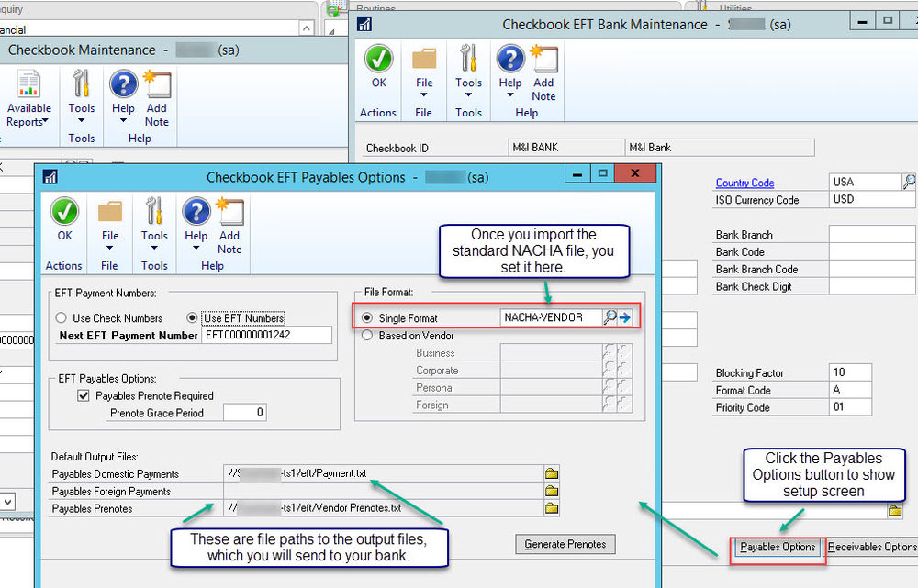Click NACHA-VENDOR format field
The image size is (918, 588).
coord(551,317)
